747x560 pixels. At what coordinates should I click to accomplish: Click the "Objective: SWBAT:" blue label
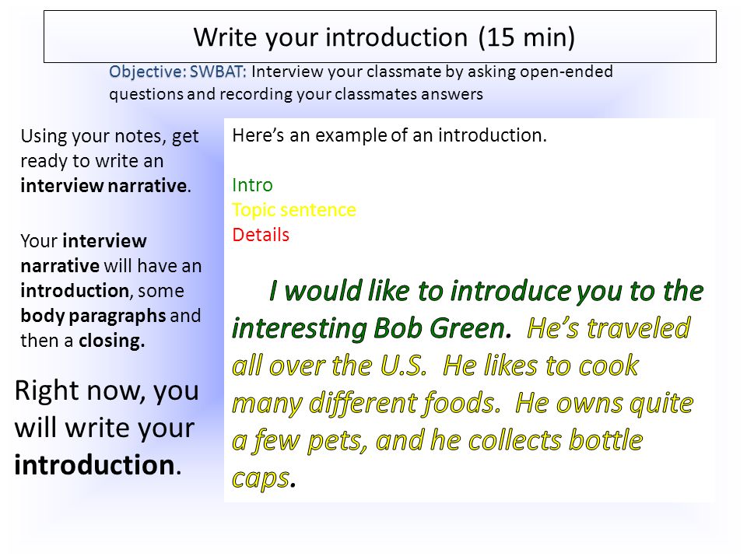click(x=177, y=72)
